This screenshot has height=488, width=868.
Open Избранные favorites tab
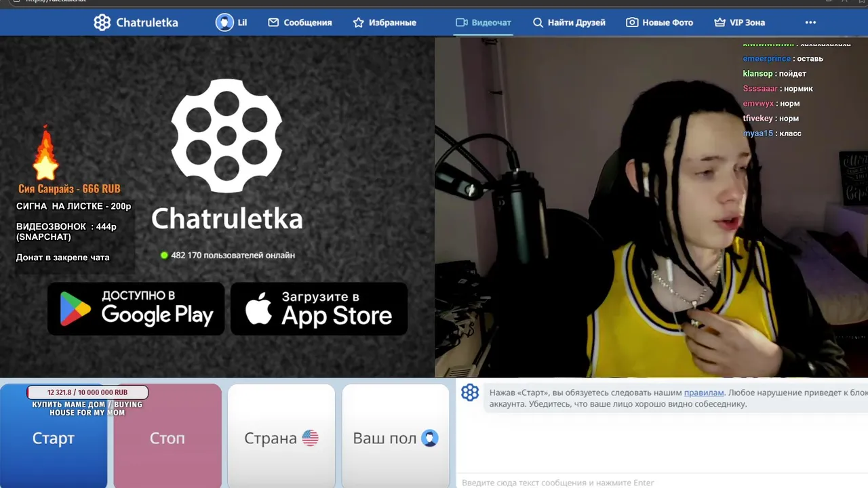pos(384,22)
